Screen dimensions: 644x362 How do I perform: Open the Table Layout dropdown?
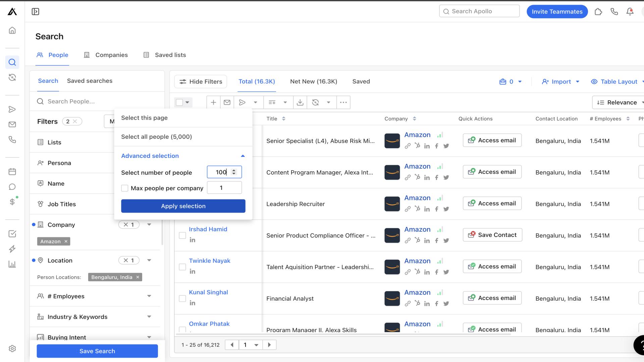617,82
